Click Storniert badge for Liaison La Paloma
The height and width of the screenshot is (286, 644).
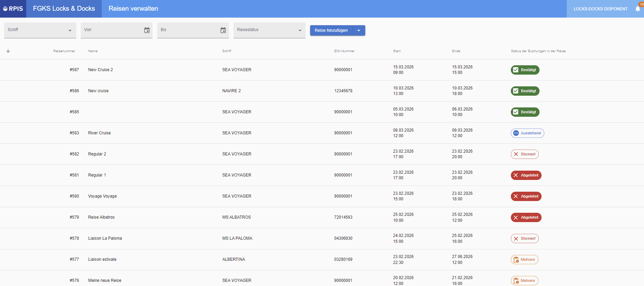(525, 238)
